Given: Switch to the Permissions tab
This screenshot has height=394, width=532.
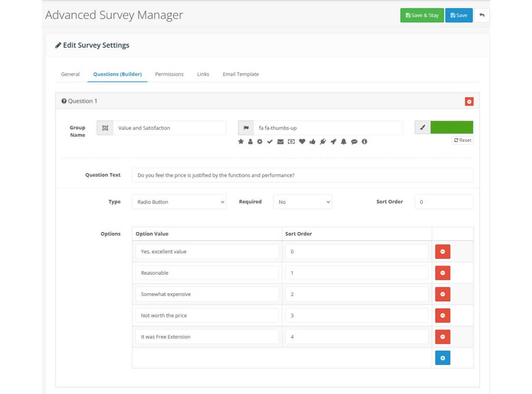Looking at the screenshot, I should tap(169, 74).
